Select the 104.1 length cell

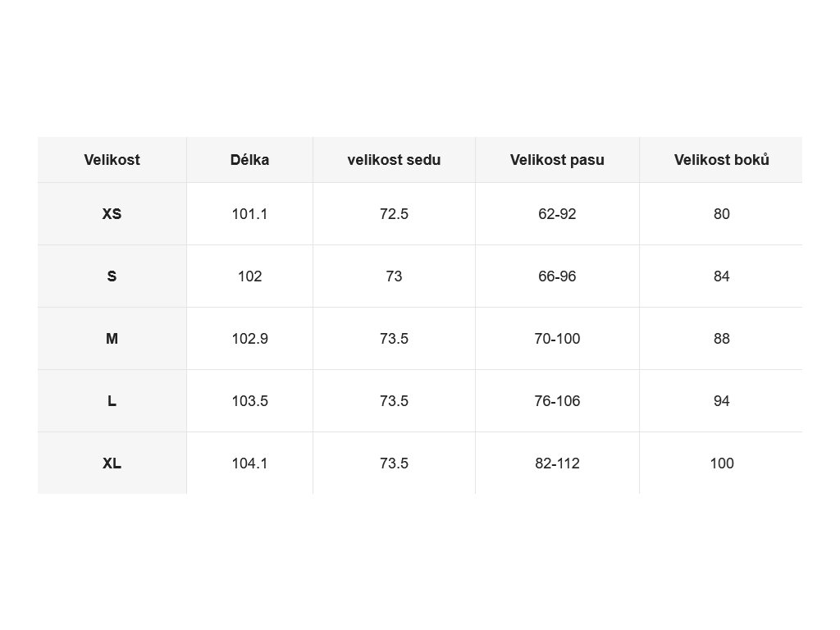[249, 463]
